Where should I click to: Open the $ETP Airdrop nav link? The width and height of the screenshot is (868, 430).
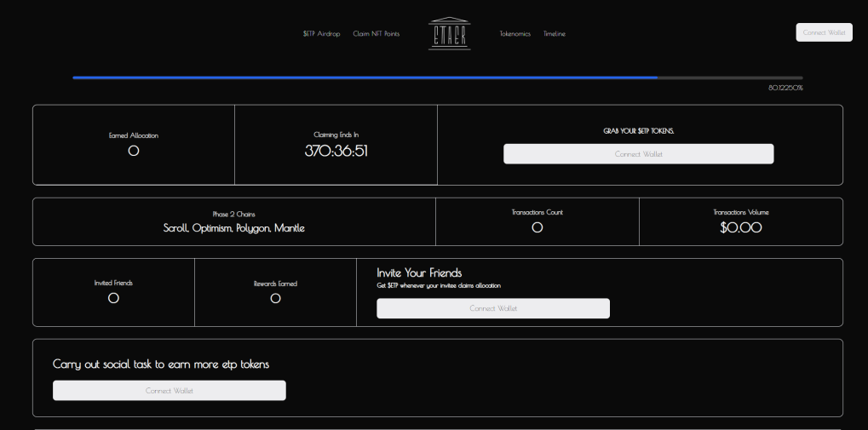322,34
